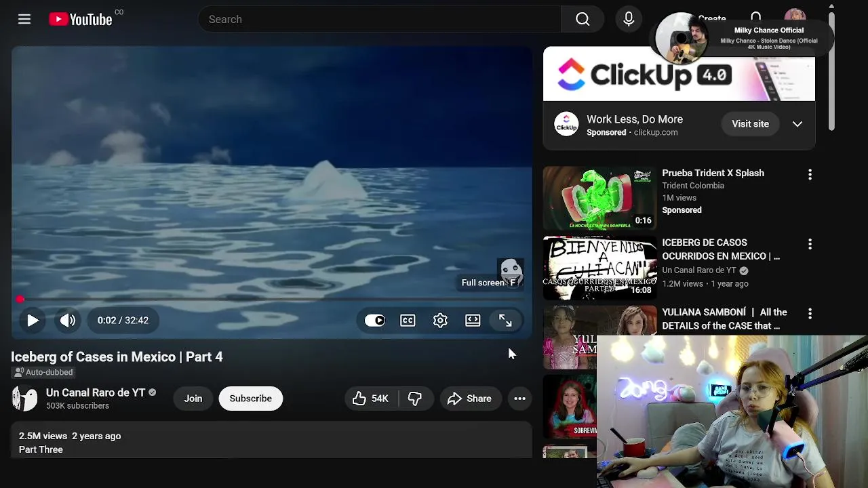
Task: Like the video (54K)
Action: coord(371,399)
